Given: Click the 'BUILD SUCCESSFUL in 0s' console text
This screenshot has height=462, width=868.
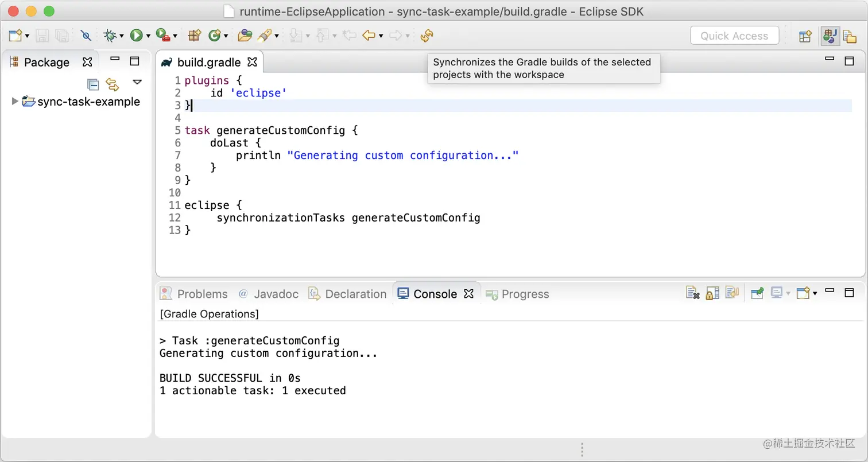Looking at the screenshot, I should pyautogui.click(x=230, y=378).
